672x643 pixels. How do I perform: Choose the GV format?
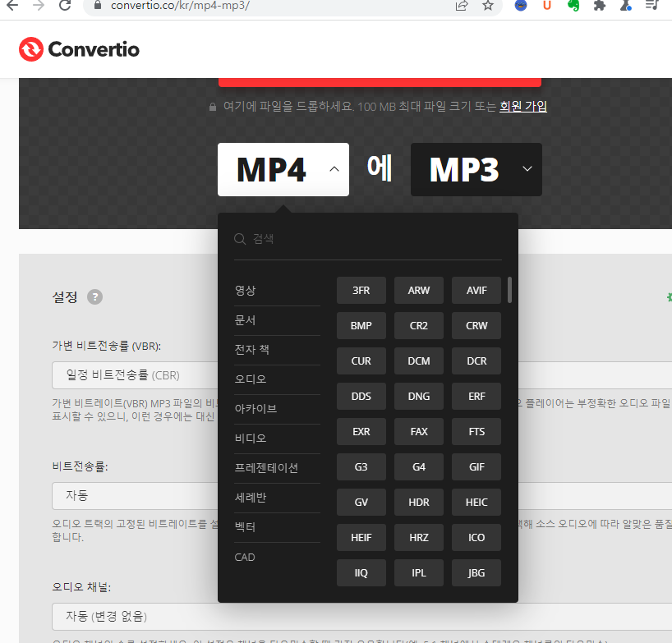(361, 502)
